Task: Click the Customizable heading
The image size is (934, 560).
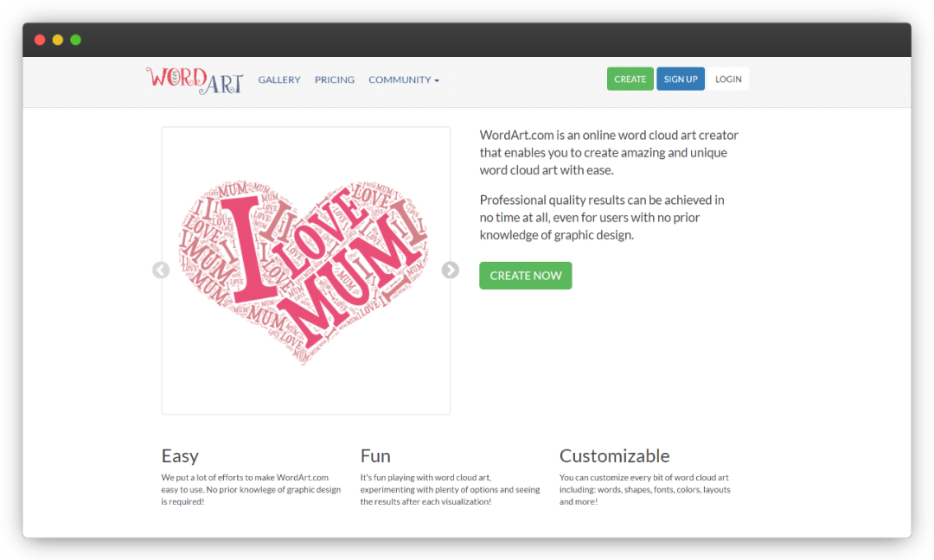Action: point(614,455)
